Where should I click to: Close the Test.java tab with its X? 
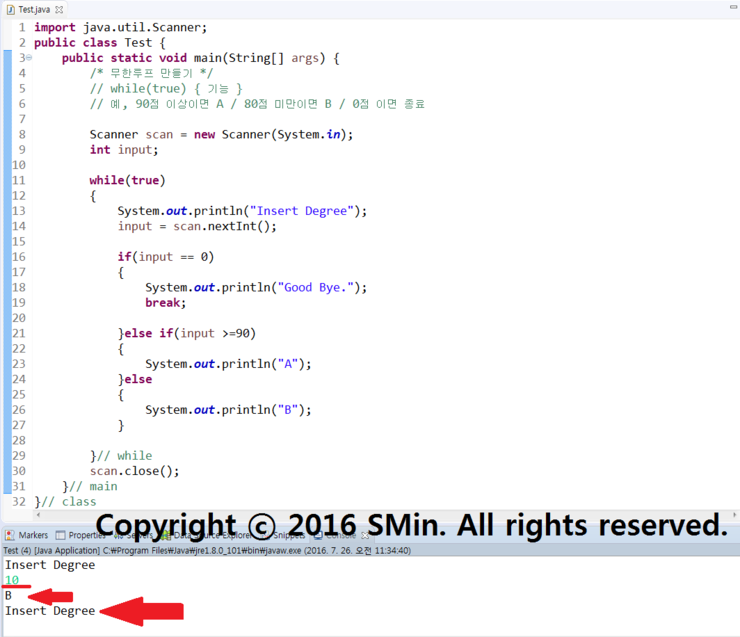[x=59, y=9]
